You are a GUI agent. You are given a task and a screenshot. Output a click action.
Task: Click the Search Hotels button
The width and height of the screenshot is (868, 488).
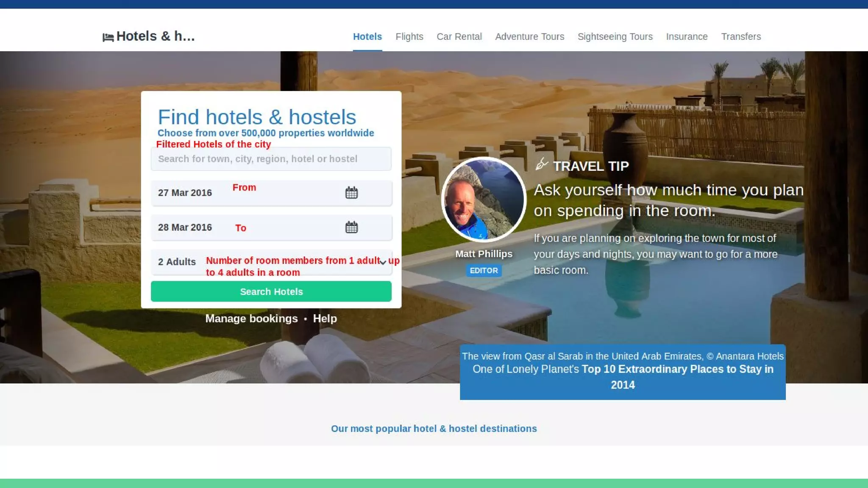271,291
